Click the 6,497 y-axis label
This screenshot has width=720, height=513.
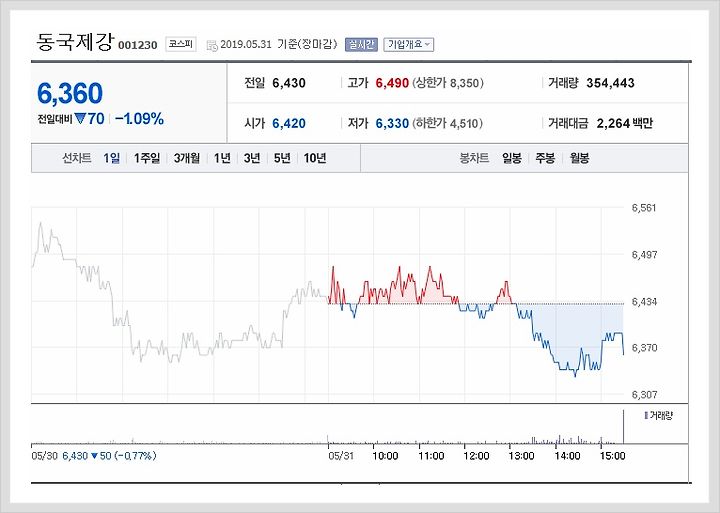coord(644,255)
